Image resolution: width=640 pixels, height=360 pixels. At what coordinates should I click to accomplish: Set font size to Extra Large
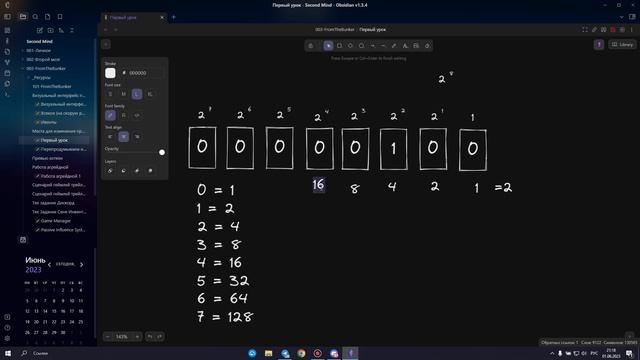coord(150,94)
